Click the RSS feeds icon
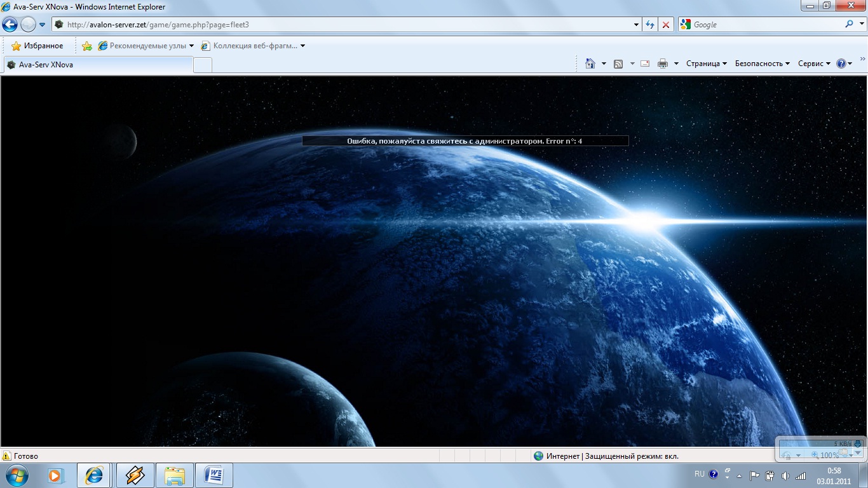This screenshot has width=868, height=488. click(x=618, y=64)
